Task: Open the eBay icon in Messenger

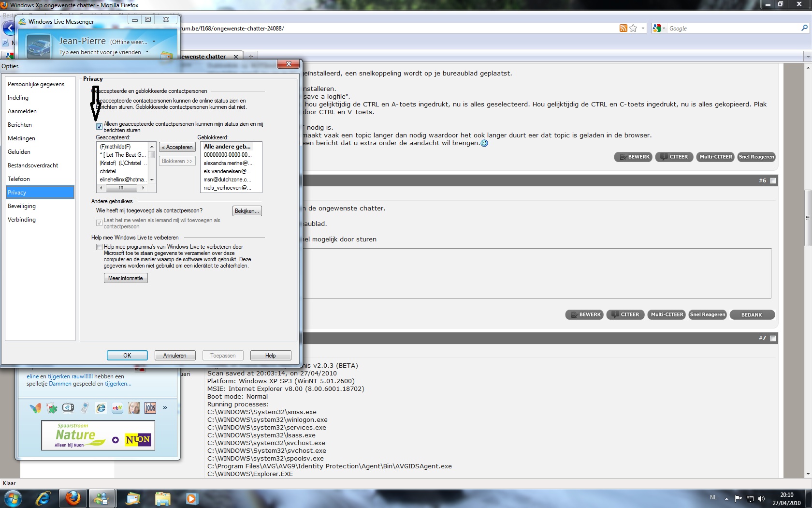Action: [x=117, y=408]
